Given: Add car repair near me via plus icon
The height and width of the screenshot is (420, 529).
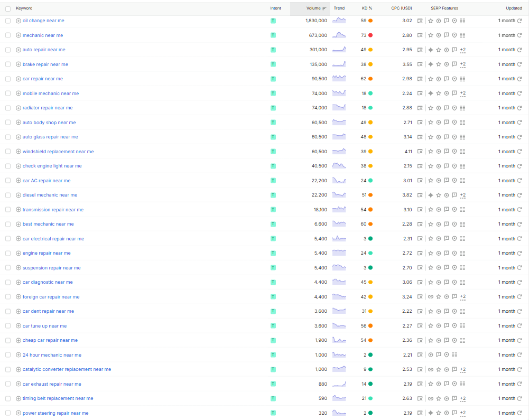Looking at the screenshot, I should pos(18,79).
